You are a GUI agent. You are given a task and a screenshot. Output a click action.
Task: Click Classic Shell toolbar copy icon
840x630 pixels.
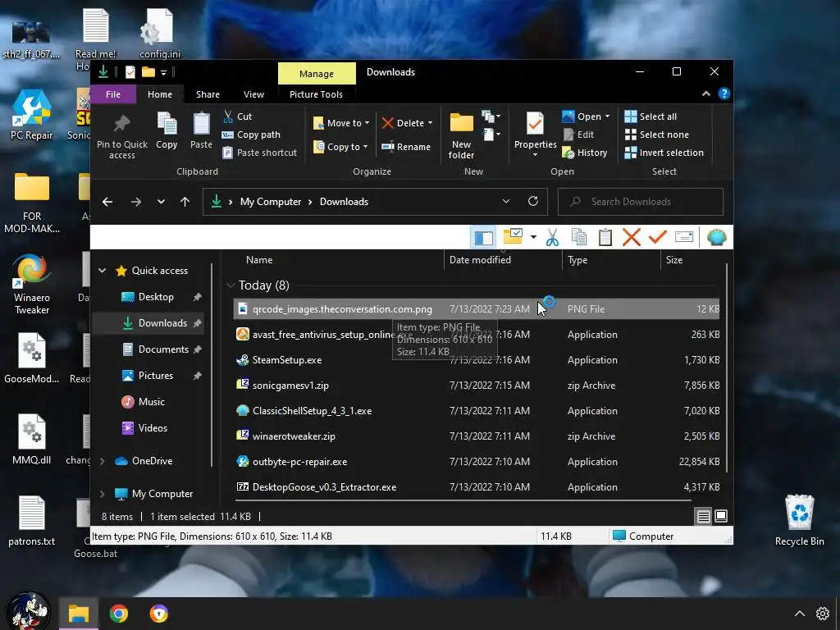pos(578,237)
